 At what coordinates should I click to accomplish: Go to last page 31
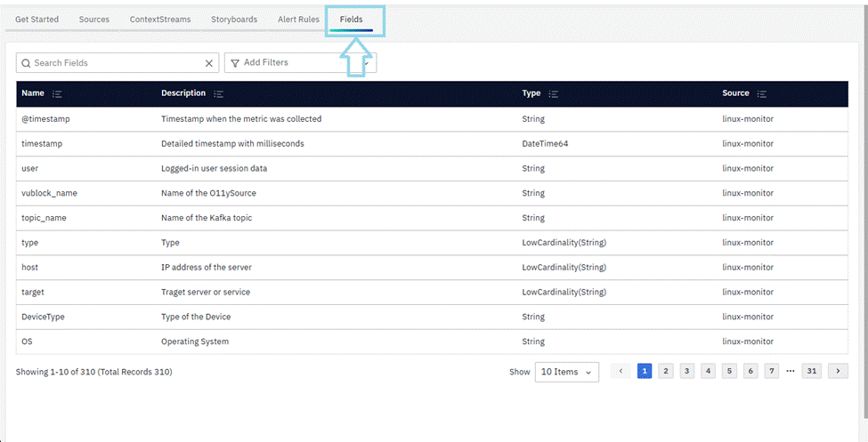click(811, 372)
